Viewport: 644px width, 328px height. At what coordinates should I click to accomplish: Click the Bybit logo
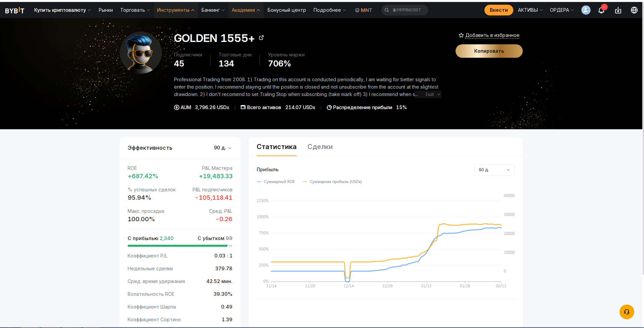coord(15,10)
